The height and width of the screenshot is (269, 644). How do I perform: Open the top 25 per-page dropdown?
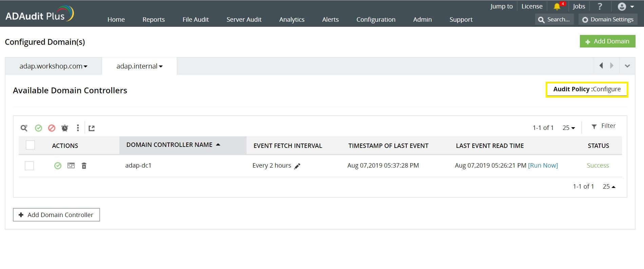click(569, 128)
